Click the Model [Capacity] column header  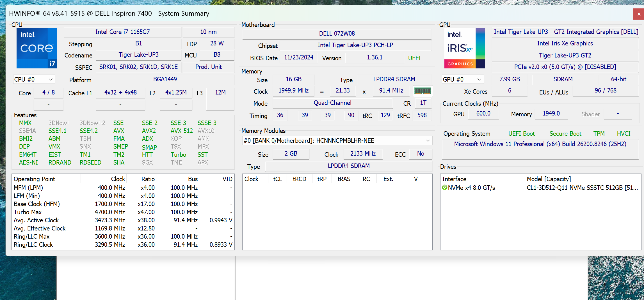pyautogui.click(x=583, y=179)
